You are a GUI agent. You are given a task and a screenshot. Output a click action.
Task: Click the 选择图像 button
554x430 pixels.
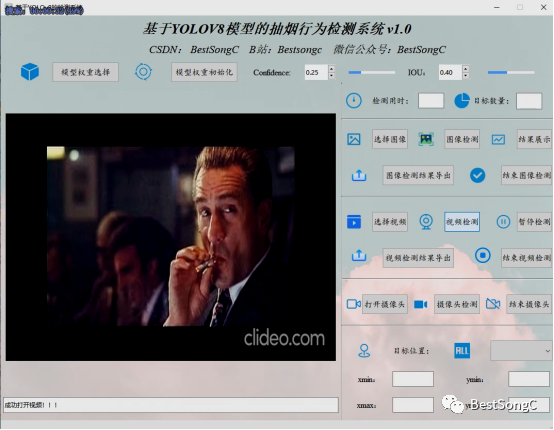(390, 139)
